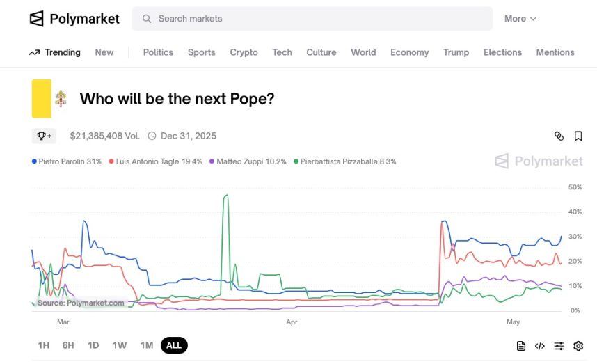The width and height of the screenshot is (597, 364).
Task: Open the Politics category tab
Action: coord(158,52)
